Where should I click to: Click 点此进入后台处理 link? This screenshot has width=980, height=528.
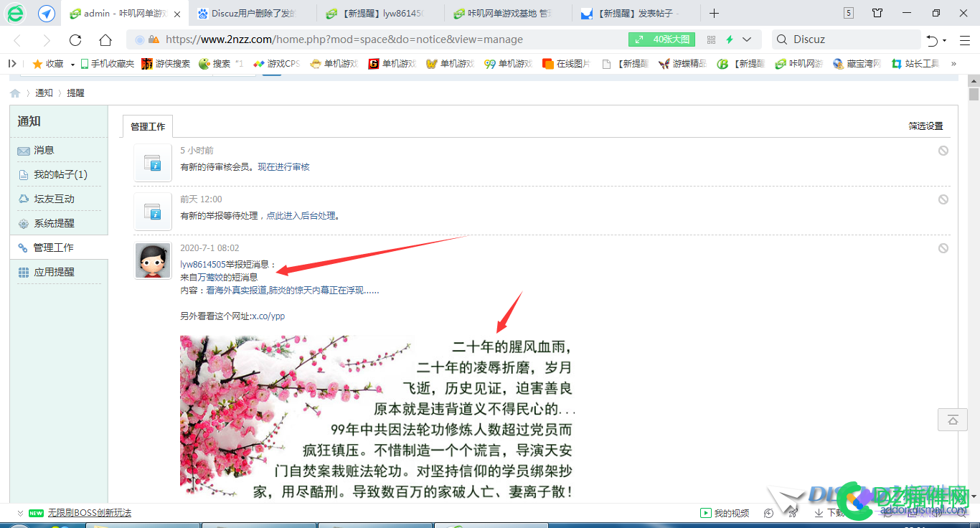pos(301,216)
